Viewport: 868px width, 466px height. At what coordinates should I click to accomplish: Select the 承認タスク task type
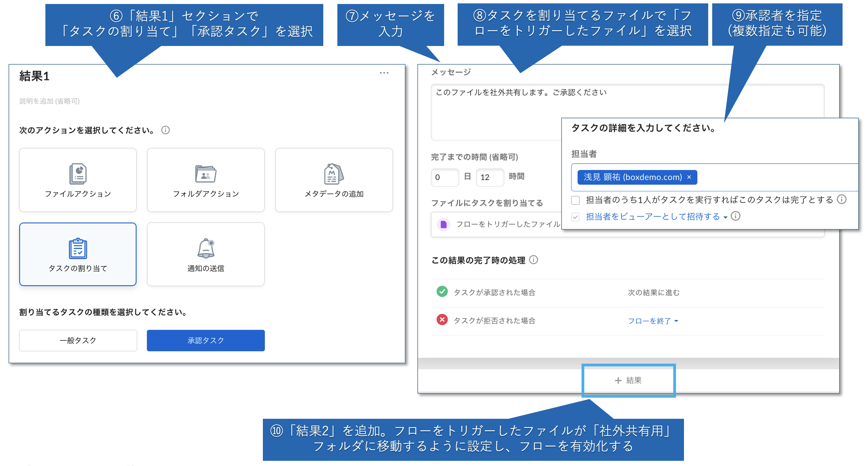click(x=206, y=340)
